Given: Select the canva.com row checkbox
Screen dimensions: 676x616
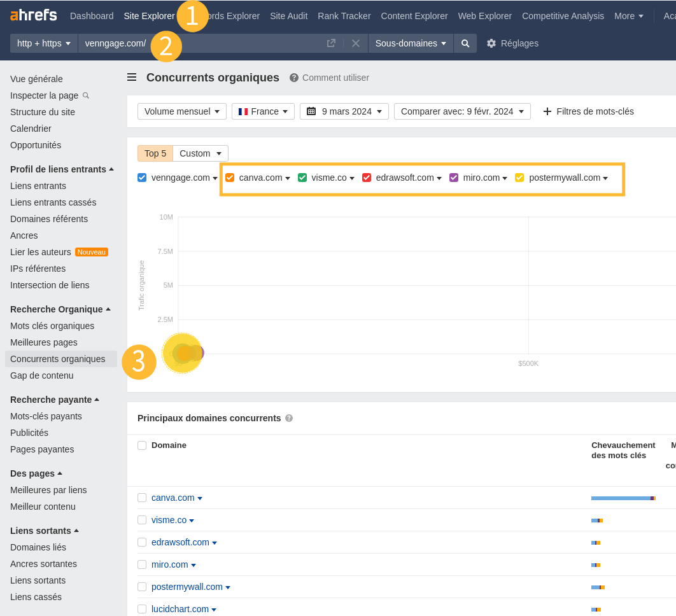Looking at the screenshot, I should pos(142,498).
